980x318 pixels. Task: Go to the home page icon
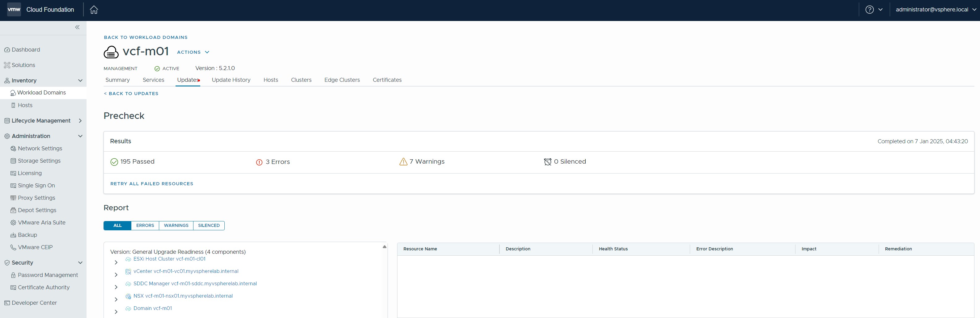(x=94, y=10)
